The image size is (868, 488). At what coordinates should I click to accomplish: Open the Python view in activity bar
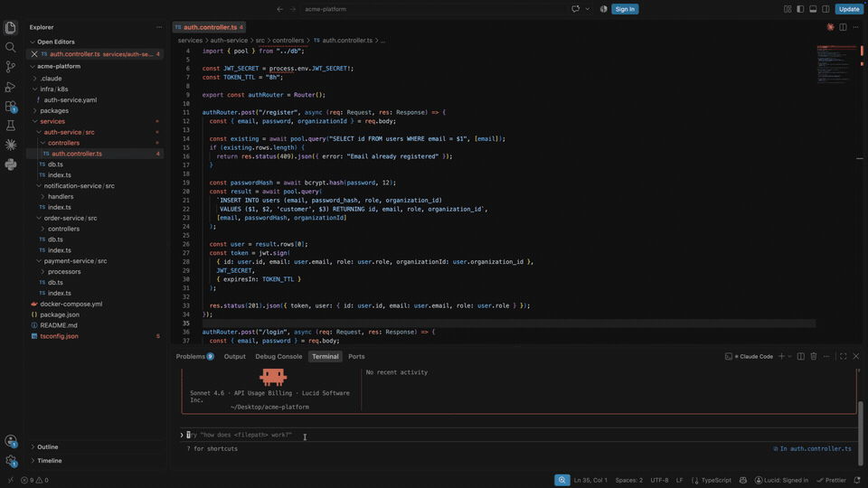pyautogui.click(x=11, y=164)
